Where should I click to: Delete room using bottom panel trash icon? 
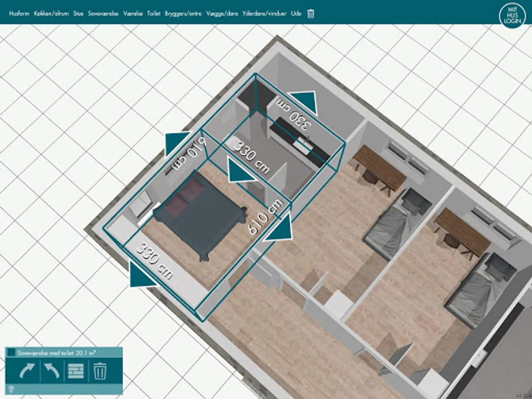(99, 371)
